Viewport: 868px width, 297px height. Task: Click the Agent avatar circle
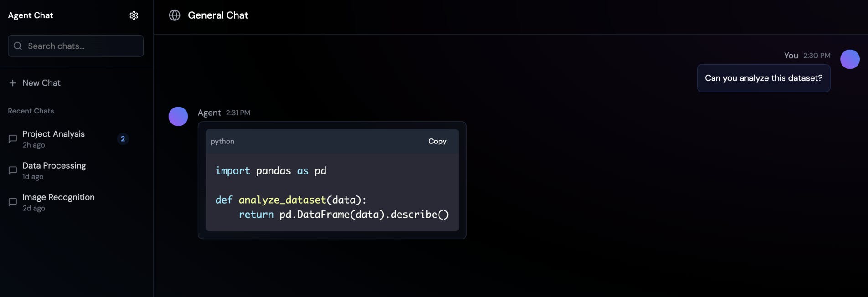[x=178, y=117]
